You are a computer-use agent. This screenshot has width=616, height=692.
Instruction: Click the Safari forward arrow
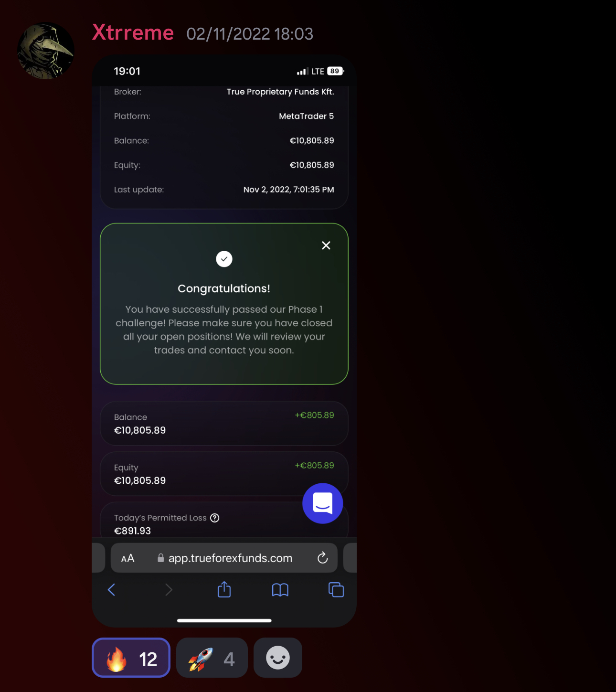(x=169, y=590)
